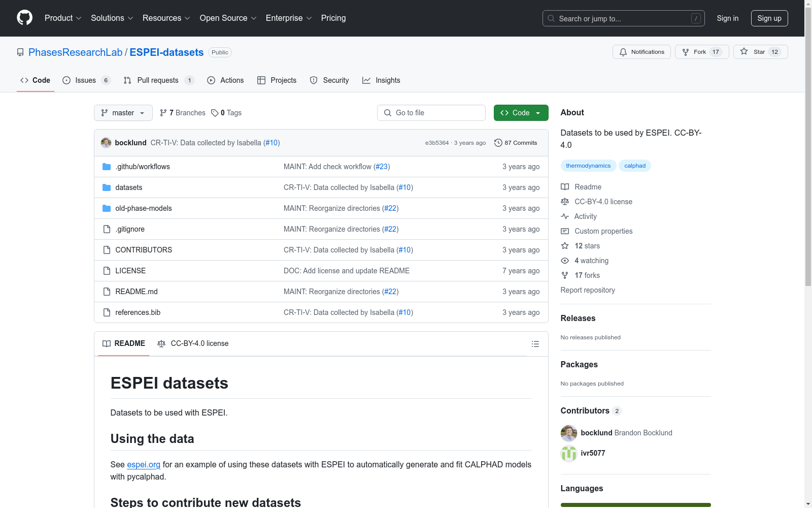Screen dimensions: 812x508
Task: Switch to the Projects tab
Action: (x=277, y=80)
